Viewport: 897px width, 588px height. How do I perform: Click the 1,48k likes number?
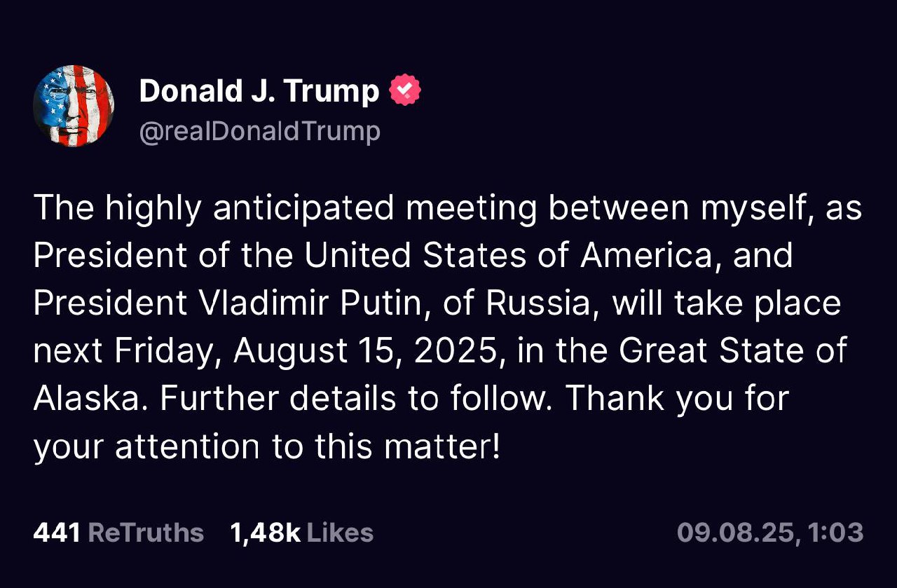(x=265, y=533)
